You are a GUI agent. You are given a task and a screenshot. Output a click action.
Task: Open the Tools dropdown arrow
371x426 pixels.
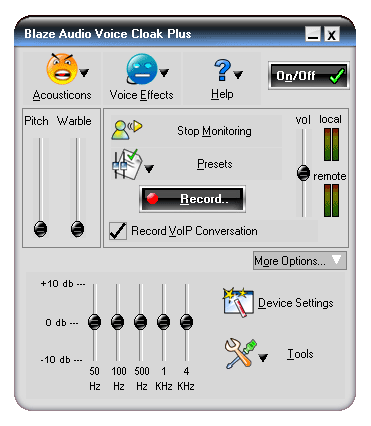coord(263,358)
